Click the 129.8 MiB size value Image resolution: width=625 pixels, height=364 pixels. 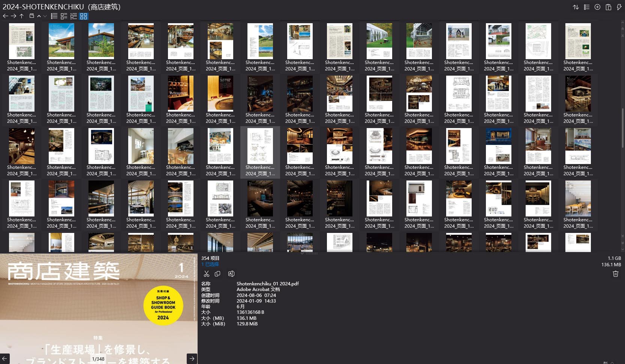247,324
